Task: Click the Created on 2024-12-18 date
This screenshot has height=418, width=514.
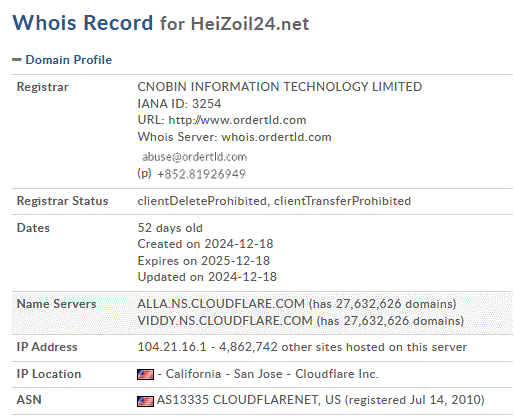Action: pyautogui.click(x=205, y=244)
